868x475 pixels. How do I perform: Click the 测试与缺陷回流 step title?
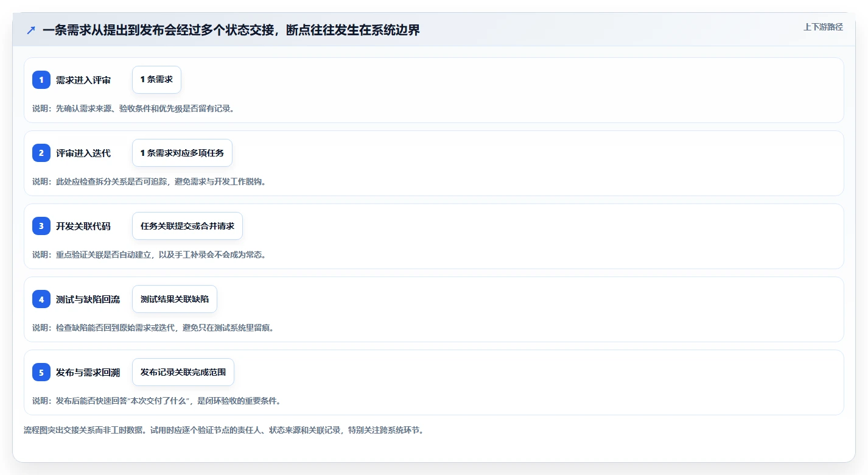tap(88, 299)
